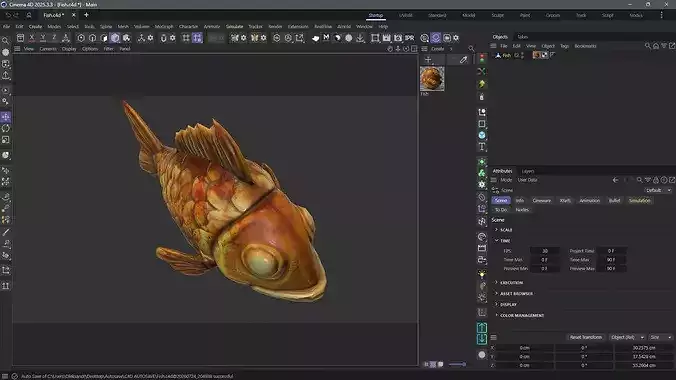
Task: Switch to the Layers tab
Action: click(x=528, y=171)
